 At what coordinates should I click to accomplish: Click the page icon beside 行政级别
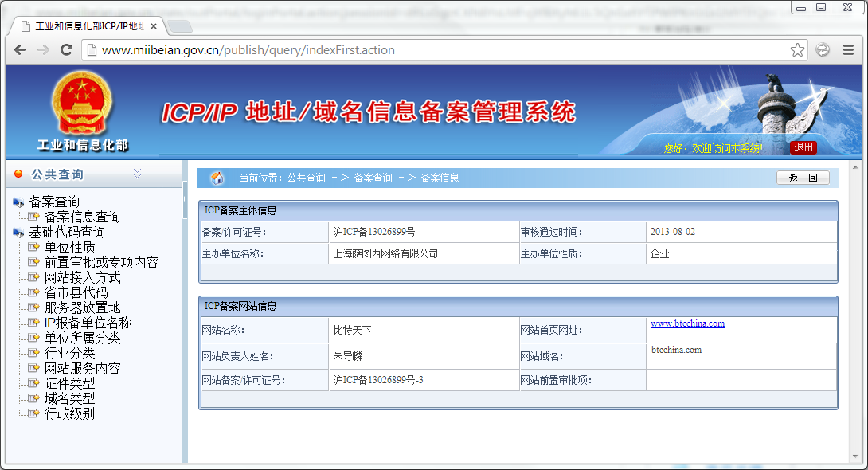(33, 413)
